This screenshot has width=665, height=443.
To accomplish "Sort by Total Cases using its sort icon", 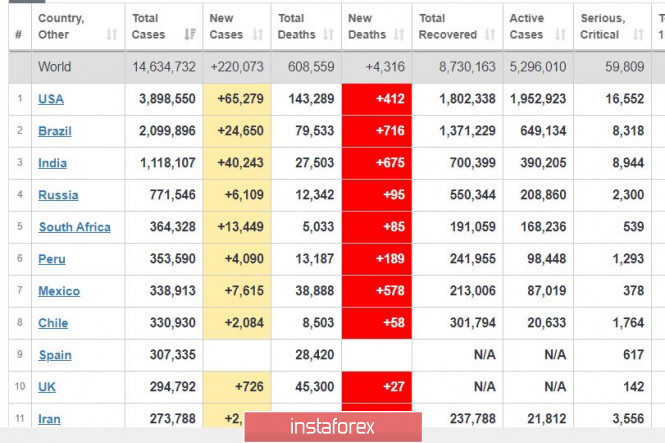I will pos(190,35).
